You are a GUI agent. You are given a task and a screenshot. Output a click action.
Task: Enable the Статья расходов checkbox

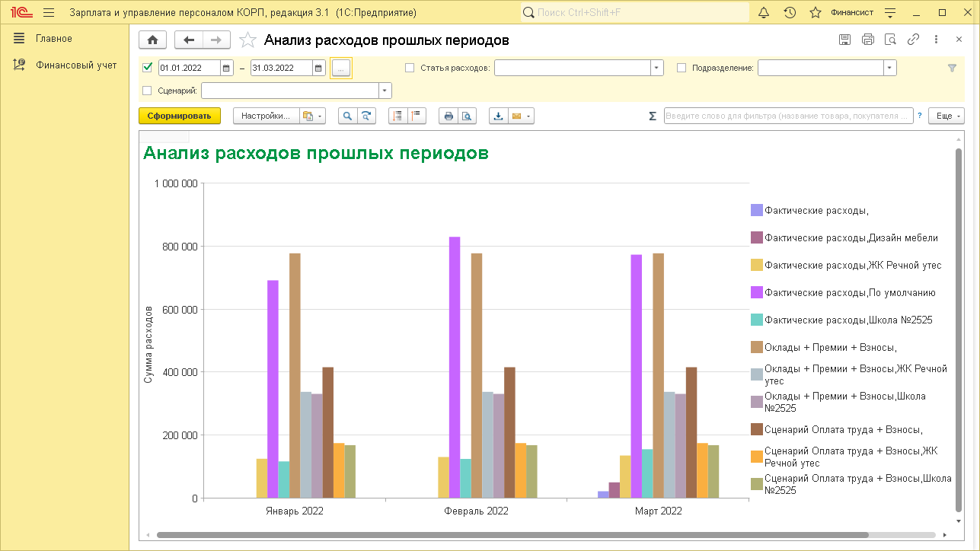click(x=410, y=68)
